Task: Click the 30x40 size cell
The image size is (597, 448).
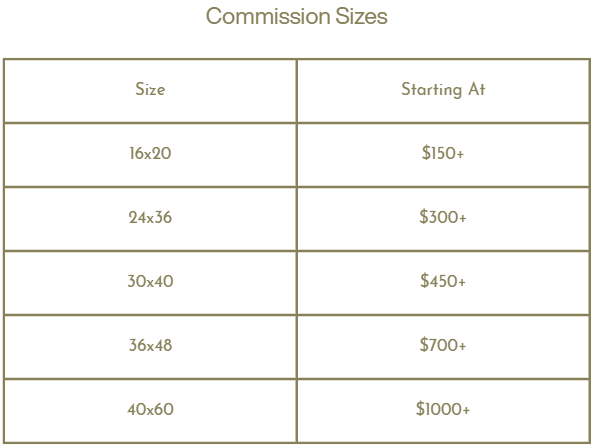Action: coord(150,281)
